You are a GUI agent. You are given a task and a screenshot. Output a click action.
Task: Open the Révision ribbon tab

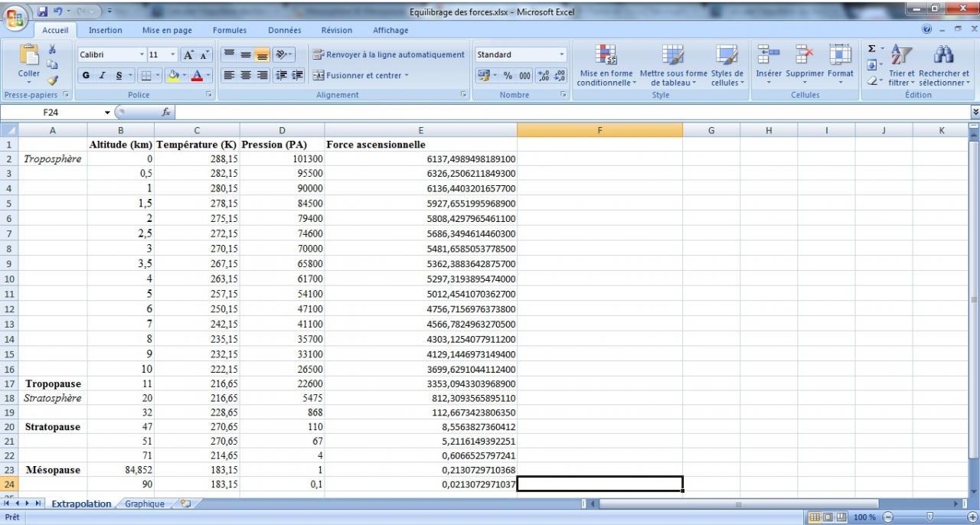pos(337,31)
